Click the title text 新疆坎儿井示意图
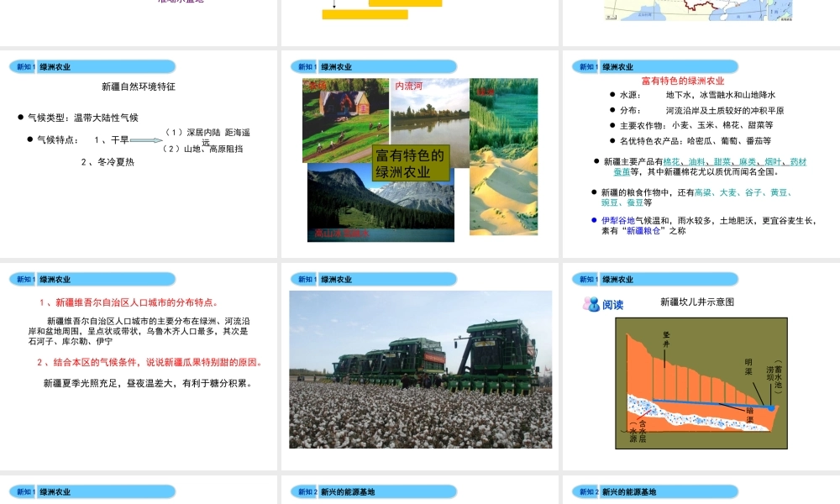The width and height of the screenshot is (840, 504). point(697,302)
